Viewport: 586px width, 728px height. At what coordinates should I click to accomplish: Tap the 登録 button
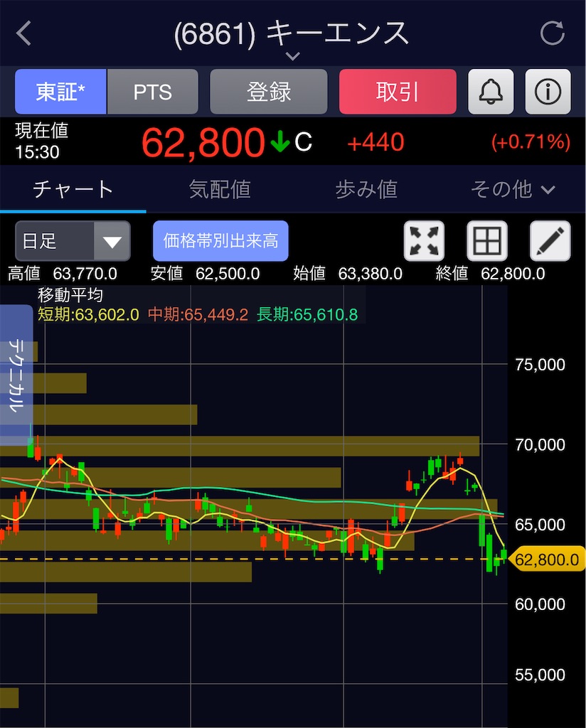coord(268,92)
